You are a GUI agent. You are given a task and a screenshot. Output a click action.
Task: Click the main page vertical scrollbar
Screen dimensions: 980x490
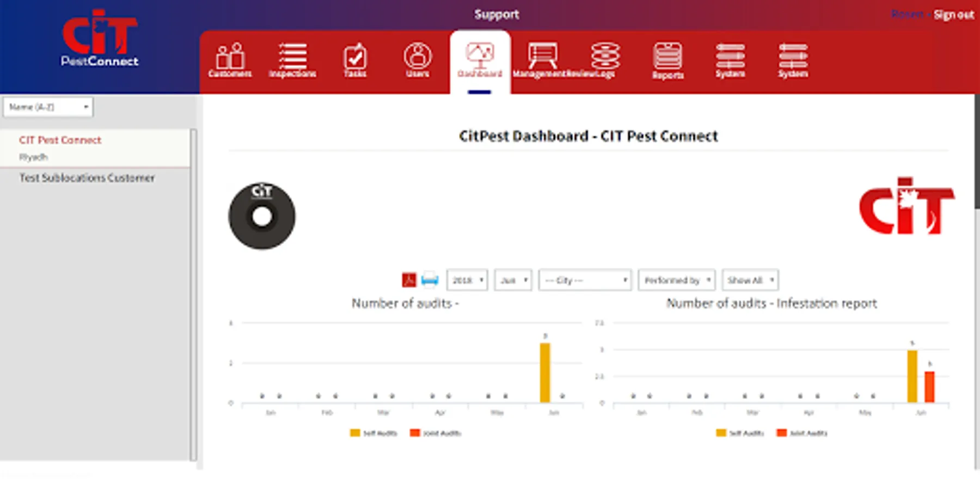point(977,151)
